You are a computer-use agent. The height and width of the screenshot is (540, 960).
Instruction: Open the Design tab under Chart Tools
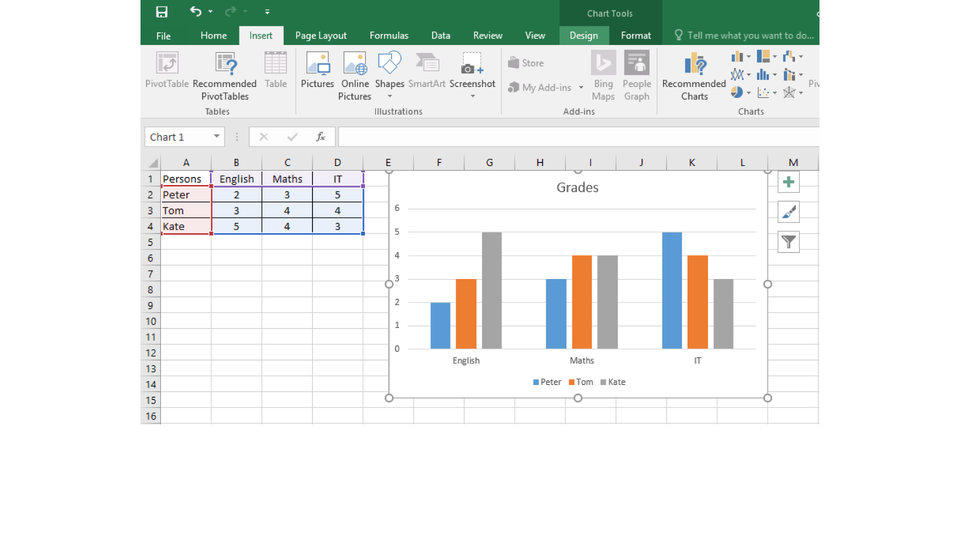point(583,36)
